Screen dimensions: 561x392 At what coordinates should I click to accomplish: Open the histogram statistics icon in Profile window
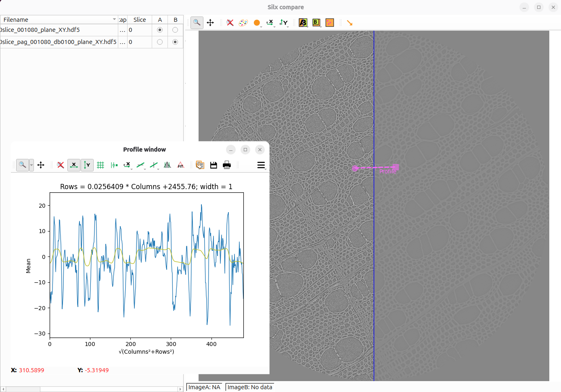[167, 165]
